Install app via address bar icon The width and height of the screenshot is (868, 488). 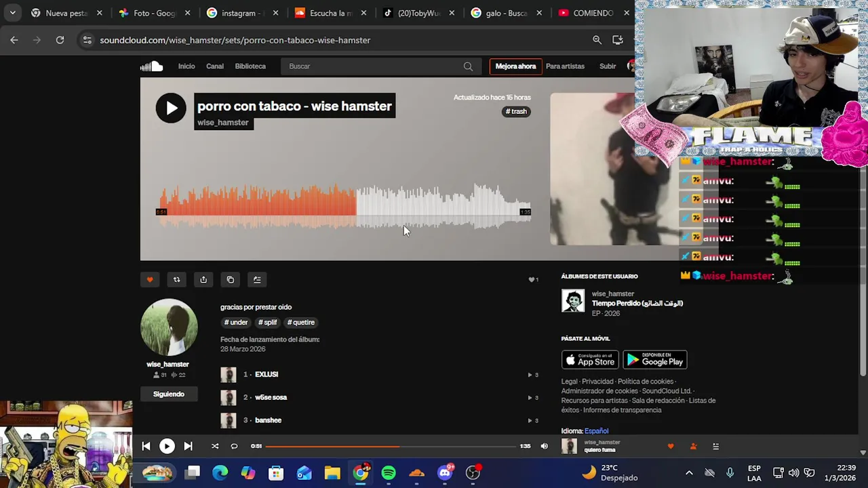pos(617,40)
